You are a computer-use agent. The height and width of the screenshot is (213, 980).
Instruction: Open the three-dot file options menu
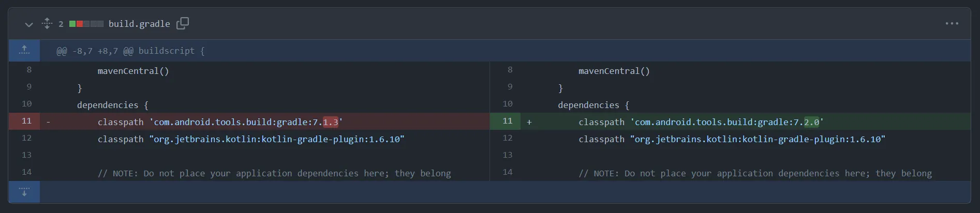[x=952, y=24]
